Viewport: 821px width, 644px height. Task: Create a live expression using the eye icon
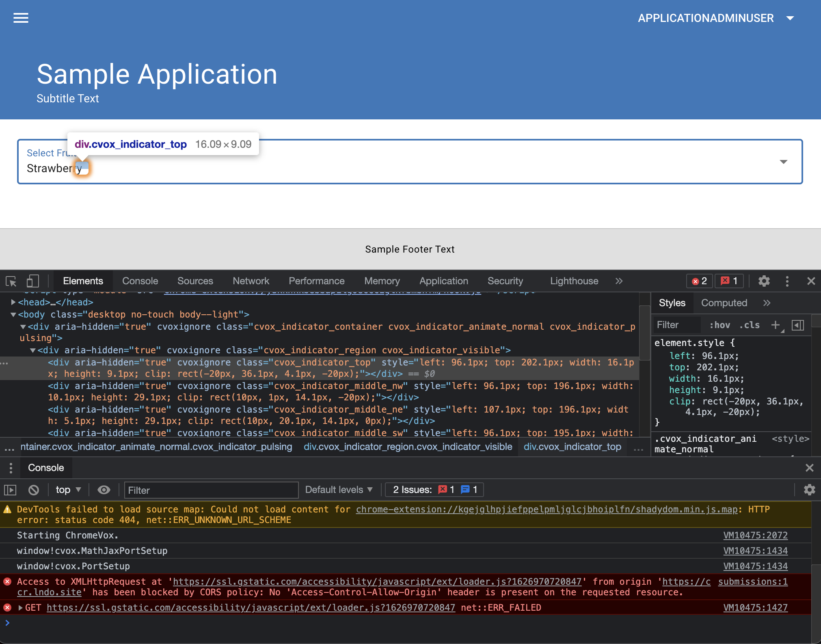[x=104, y=490]
